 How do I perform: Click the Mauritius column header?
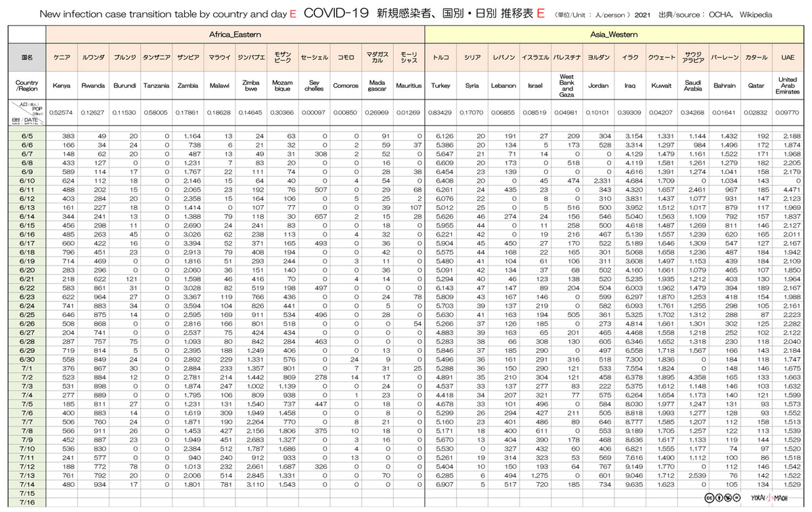[409, 86]
